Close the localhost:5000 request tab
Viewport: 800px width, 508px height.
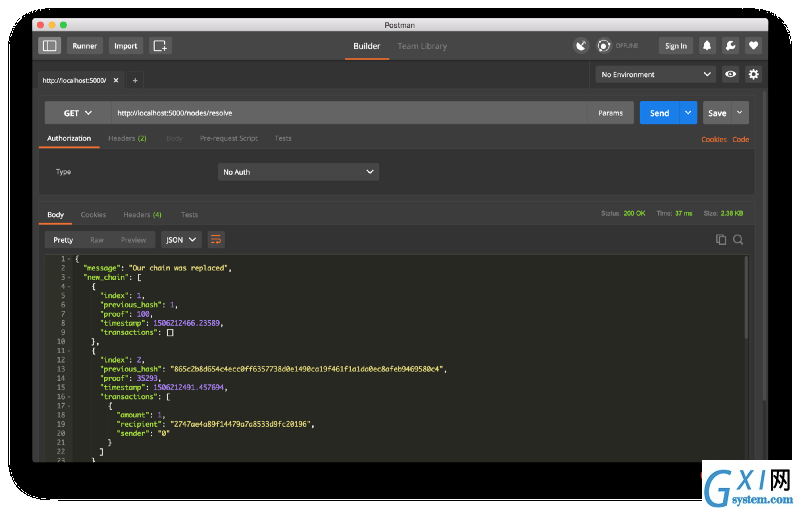coord(116,80)
